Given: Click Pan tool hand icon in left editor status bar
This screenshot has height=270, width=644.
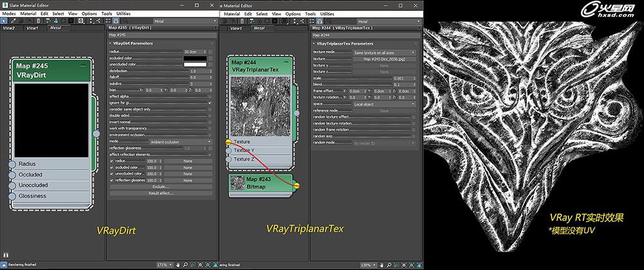Looking at the screenshot, I should point(178,265).
